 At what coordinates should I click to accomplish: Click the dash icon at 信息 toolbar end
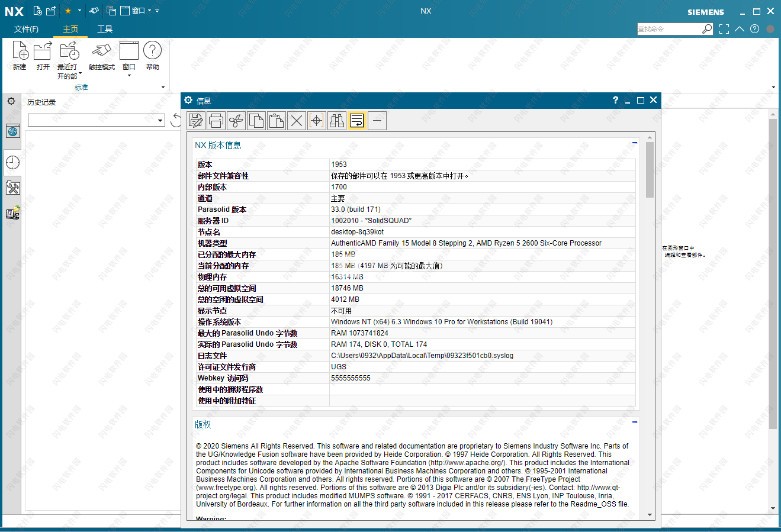(377, 121)
